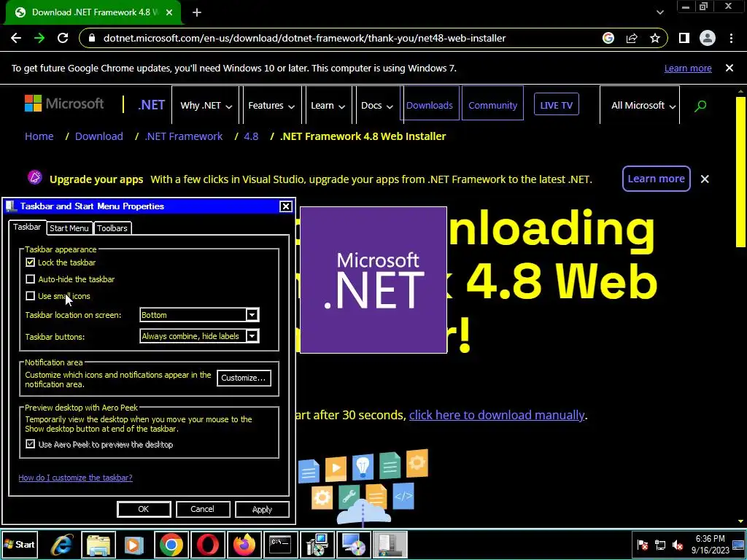Search the Microsoft site
This screenshot has height=560, width=747.
[700, 106]
